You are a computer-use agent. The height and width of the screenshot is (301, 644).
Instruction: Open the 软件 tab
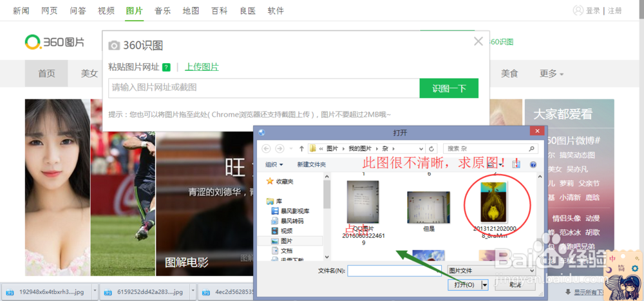pyautogui.click(x=276, y=11)
